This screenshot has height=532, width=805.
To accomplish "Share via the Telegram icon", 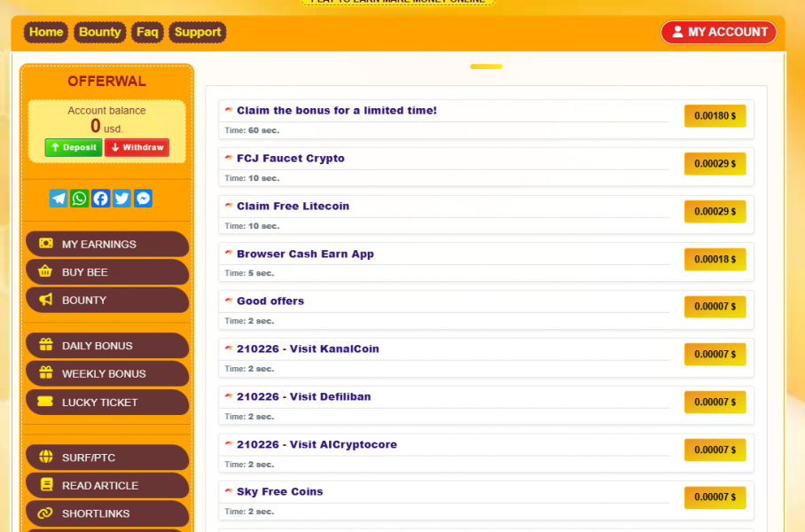I will click(x=59, y=199).
